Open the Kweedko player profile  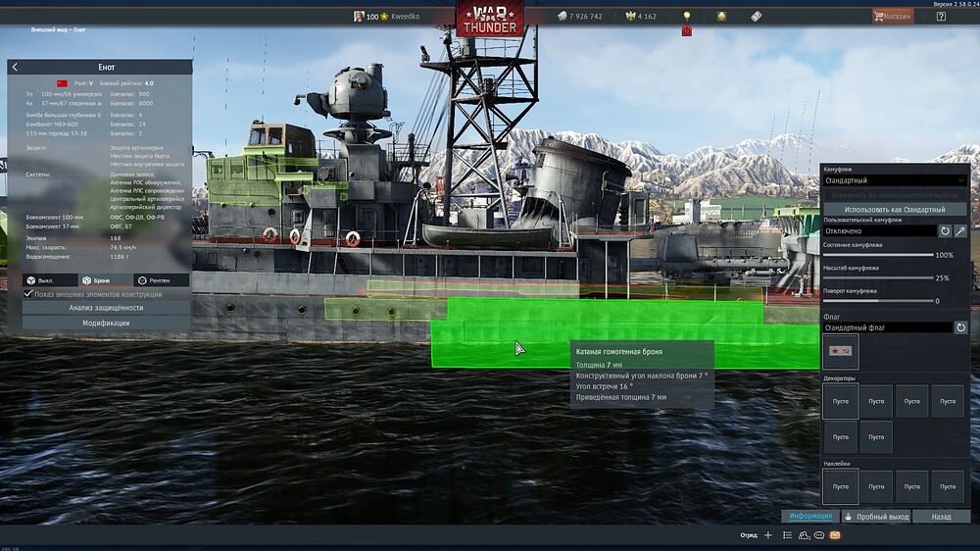pyautogui.click(x=387, y=17)
